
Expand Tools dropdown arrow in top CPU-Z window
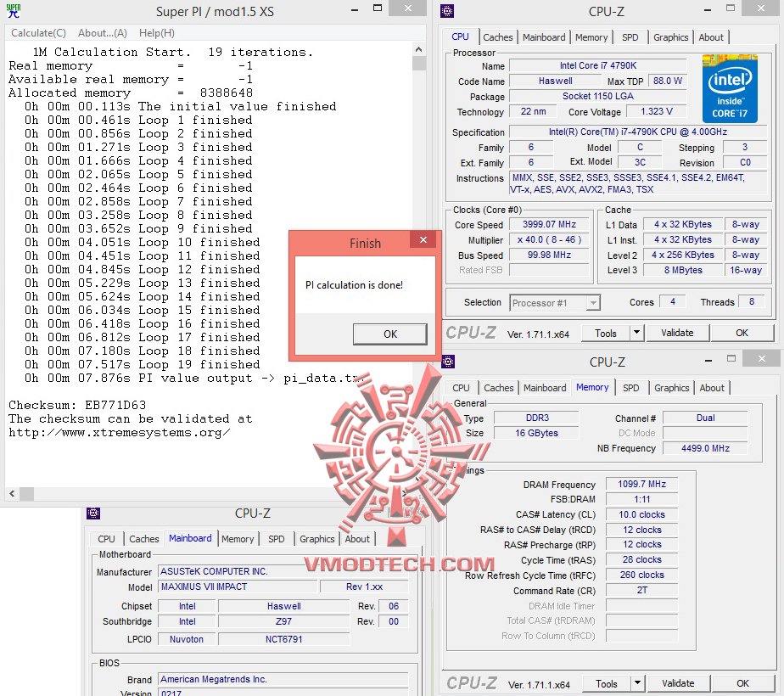[x=636, y=333]
